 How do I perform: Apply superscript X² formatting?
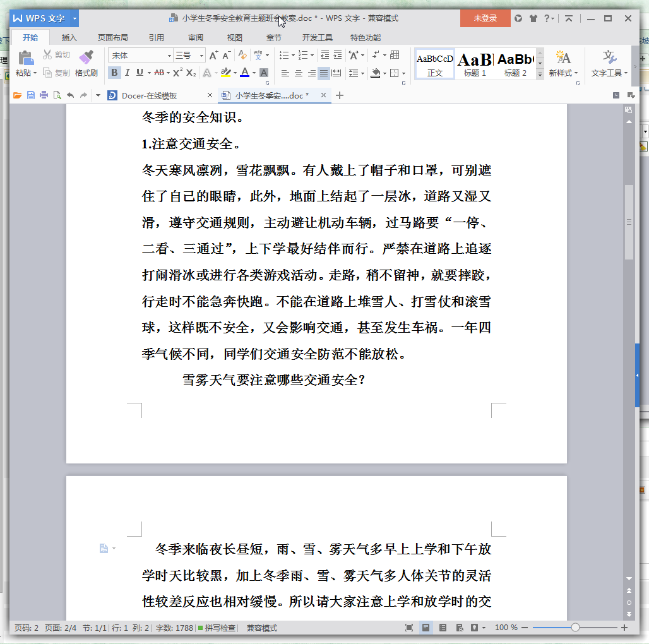177,73
